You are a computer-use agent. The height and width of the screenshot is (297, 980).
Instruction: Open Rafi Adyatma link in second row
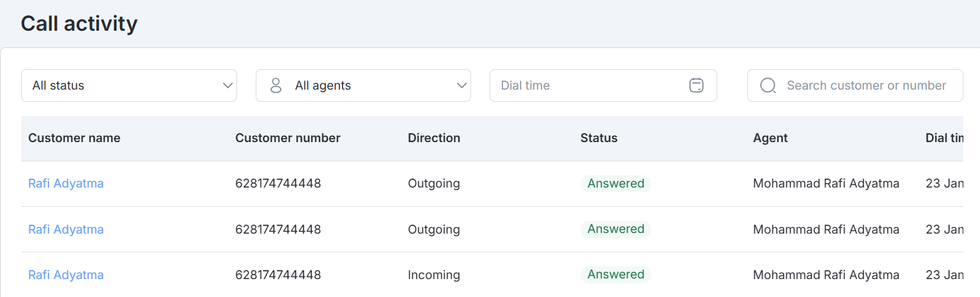point(66,229)
